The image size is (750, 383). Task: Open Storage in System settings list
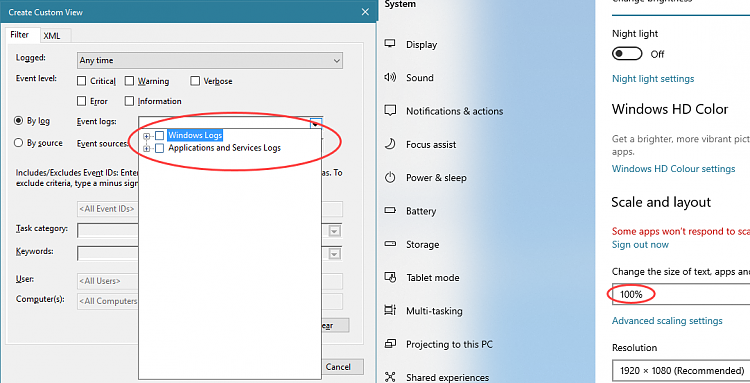pos(422,244)
